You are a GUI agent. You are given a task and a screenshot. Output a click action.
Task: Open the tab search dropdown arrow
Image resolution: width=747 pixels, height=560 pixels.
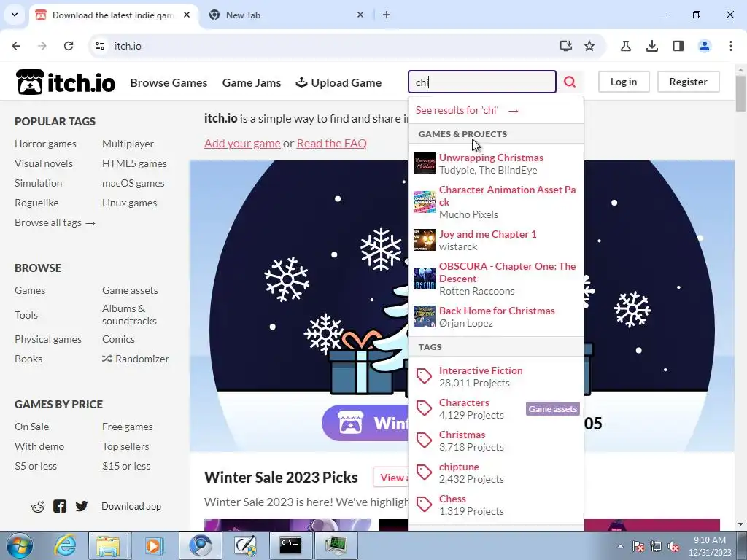click(x=15, y=15)
